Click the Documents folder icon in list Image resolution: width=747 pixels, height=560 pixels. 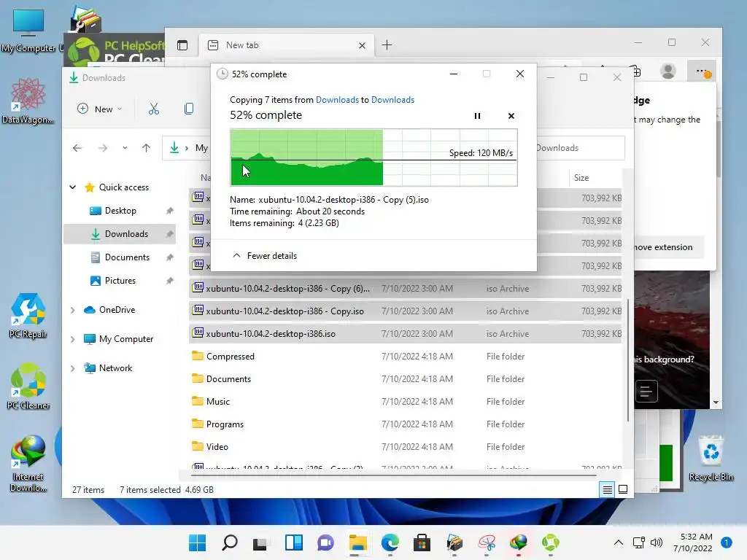(x=197, y=378)
